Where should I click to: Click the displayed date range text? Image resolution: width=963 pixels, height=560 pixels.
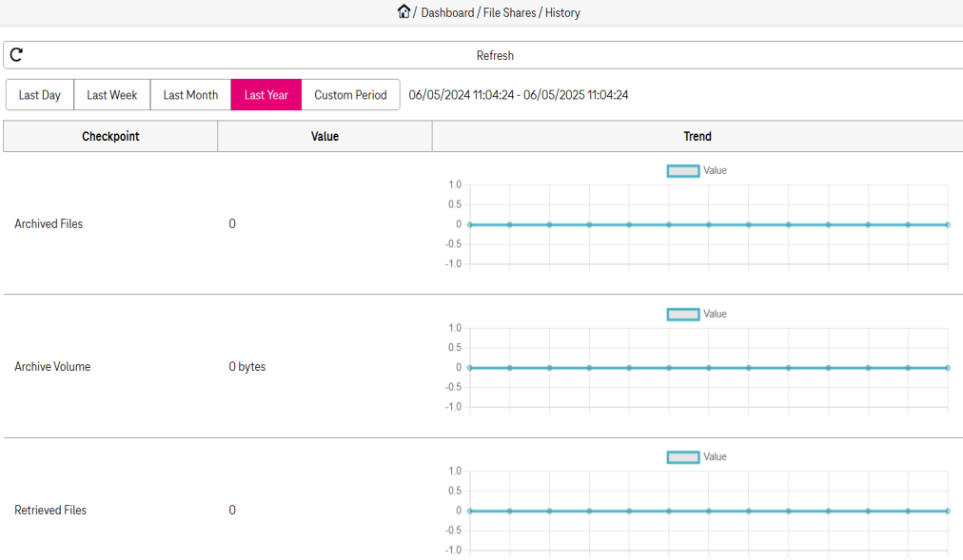pyautogui.click(x=519, y=95)
